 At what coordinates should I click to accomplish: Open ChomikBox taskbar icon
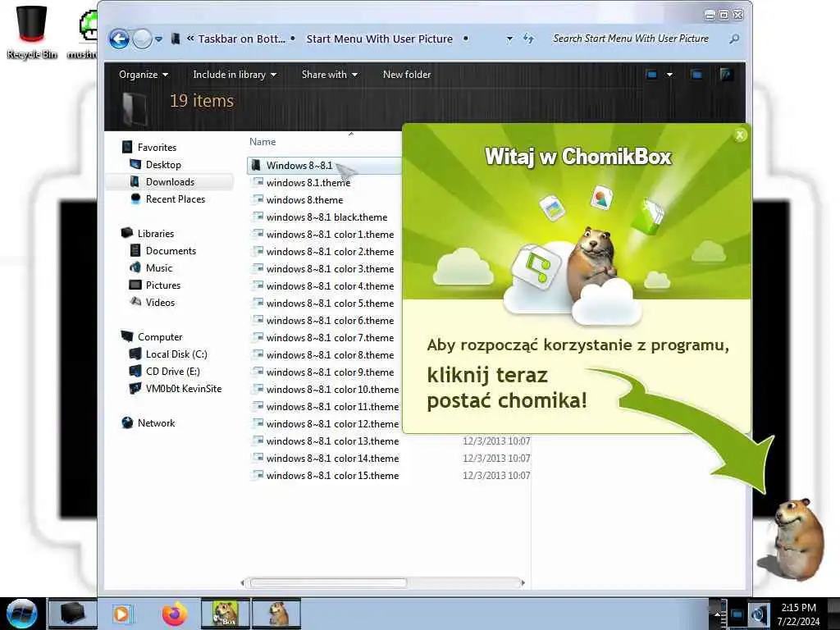(225, 614)
